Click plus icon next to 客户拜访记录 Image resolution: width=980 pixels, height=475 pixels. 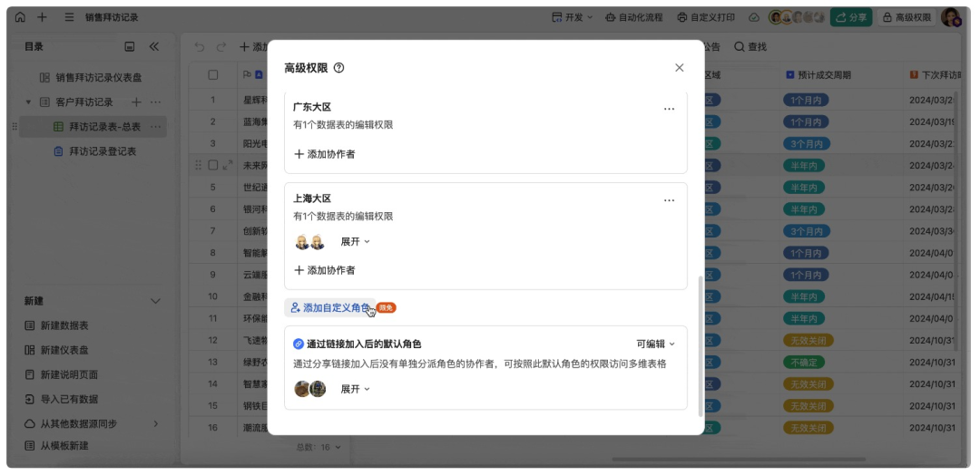[x=136, y=102]
